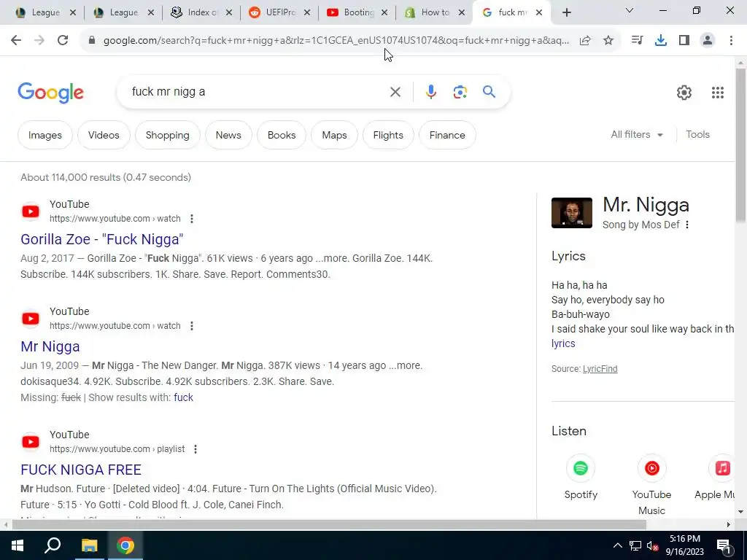Click the Google logo
Viewport: 747px width, 560px height.
point(50,93)
